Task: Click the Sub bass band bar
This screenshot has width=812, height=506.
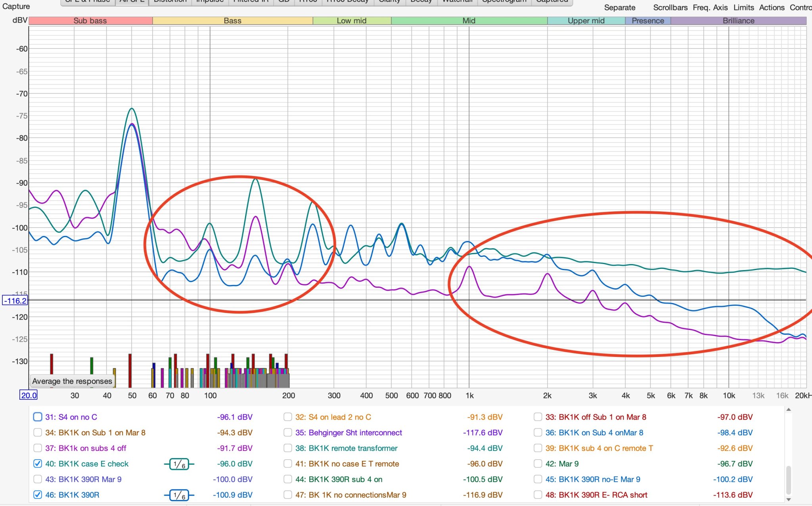Action: [x=90, y=21]
